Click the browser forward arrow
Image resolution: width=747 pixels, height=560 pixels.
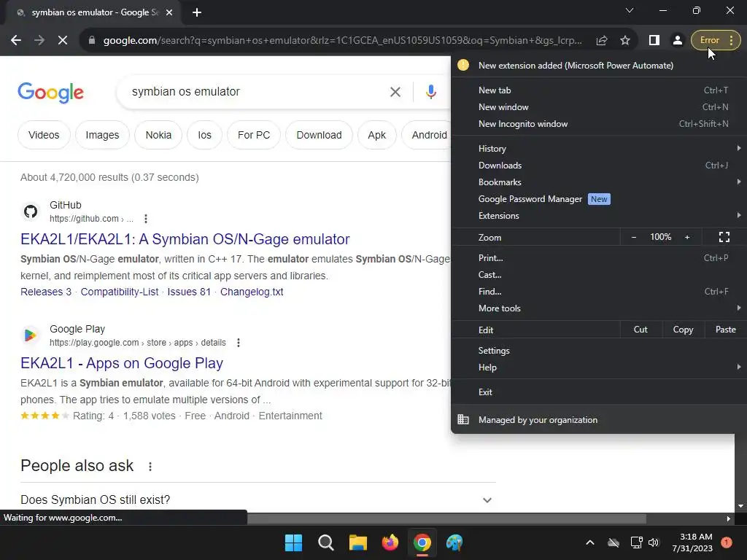coord(39,41)
